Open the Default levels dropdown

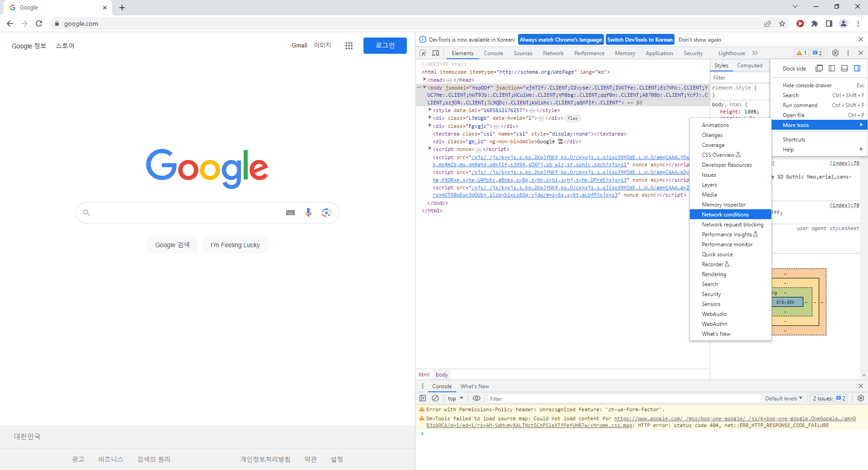point(783,399)
